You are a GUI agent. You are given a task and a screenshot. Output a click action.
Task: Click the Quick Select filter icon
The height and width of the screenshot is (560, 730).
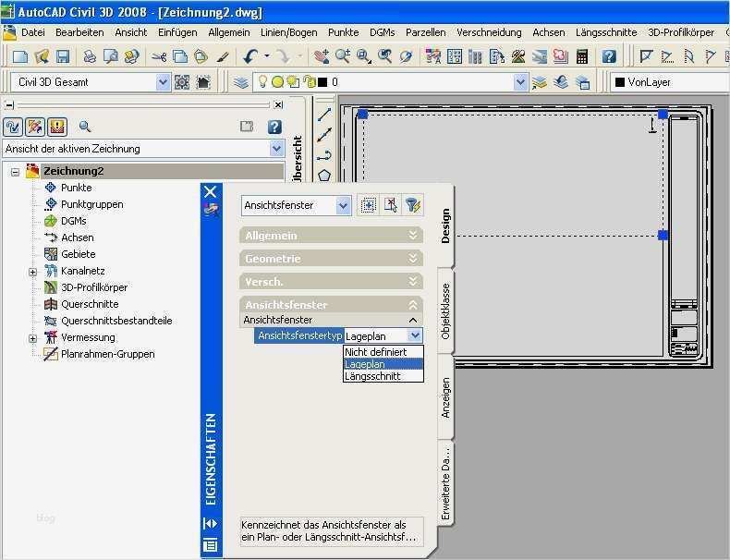click(413, 205)
